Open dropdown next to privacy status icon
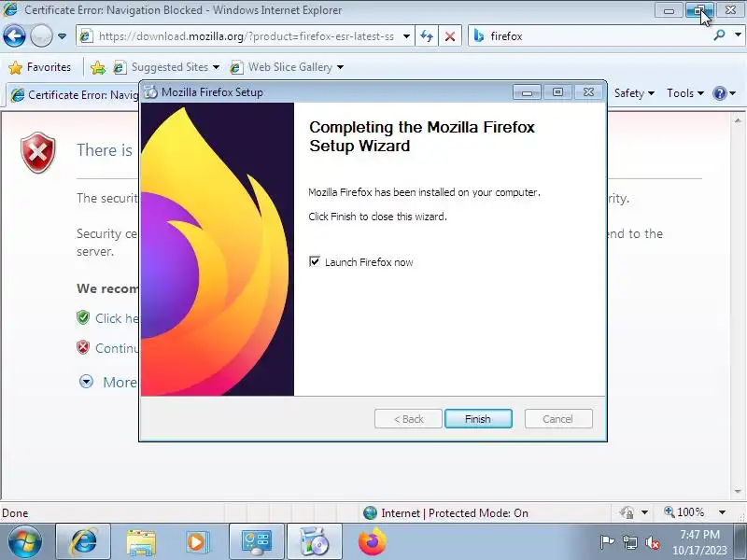Image resolution: width=747 pixels, height=560 pixels. pos(644,512)
